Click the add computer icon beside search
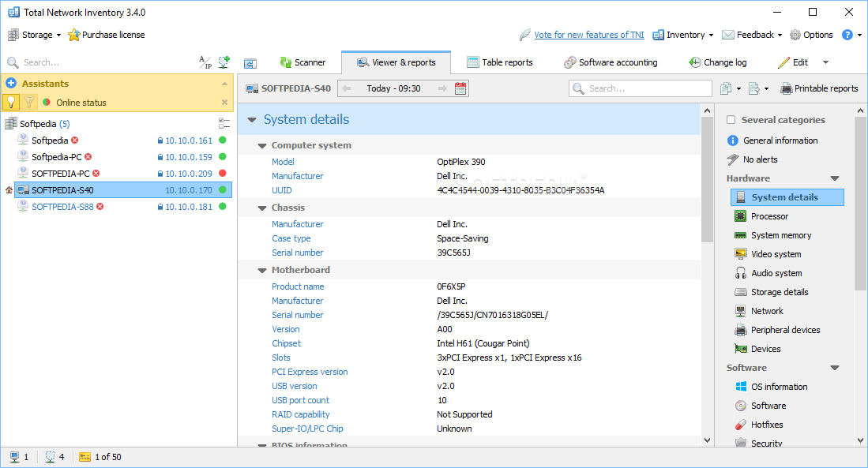Screen dimensions: 868x468 pyautogui.click(x=224, y=62)
